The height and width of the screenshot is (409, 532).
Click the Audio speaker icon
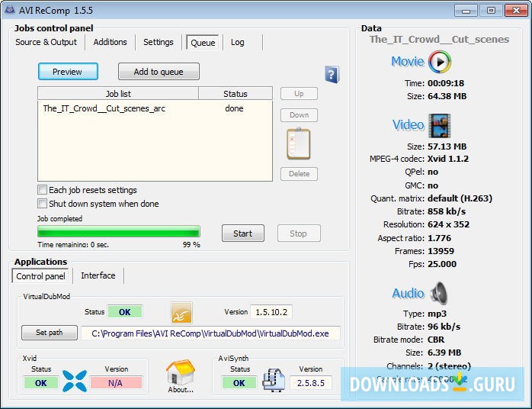tap(439, 293)
